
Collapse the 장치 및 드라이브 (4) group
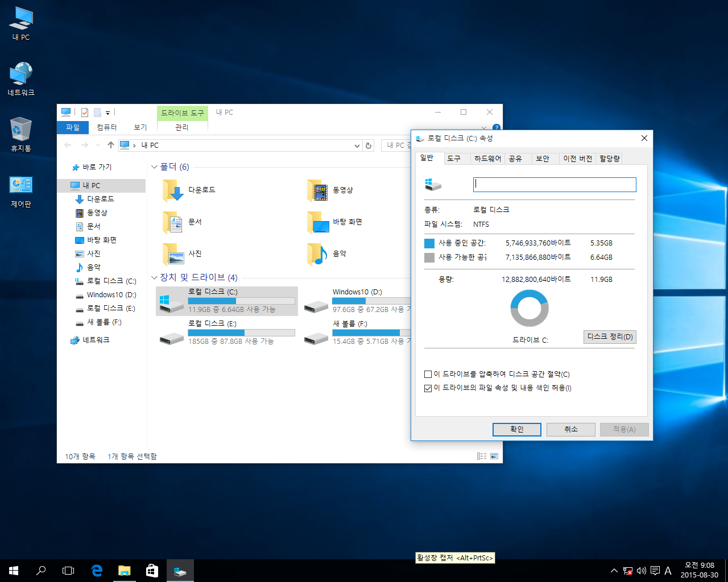click(154, 278)
